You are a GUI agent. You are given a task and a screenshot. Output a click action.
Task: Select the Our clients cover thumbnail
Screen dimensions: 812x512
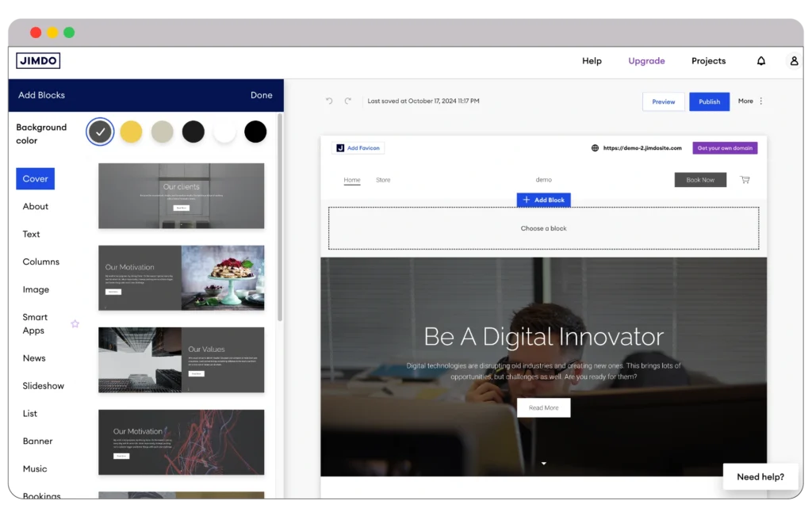[x=181, y=196]
